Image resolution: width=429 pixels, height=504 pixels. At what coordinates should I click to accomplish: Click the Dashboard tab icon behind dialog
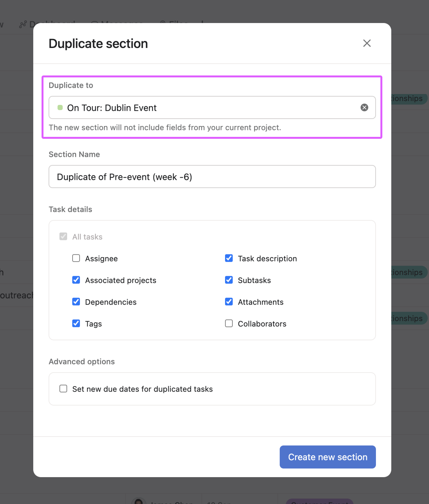23,24
